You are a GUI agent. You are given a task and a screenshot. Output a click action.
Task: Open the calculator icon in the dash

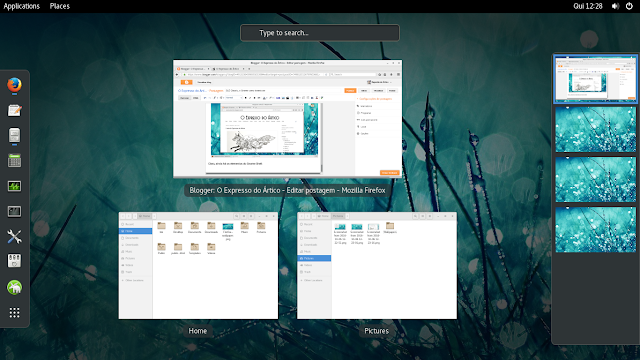point(14,161)
